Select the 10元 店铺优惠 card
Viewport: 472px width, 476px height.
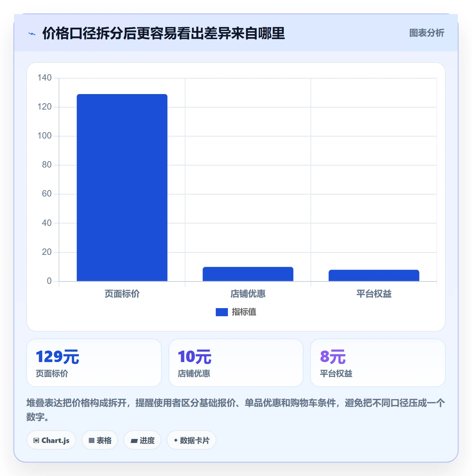(x=236, y=363)
